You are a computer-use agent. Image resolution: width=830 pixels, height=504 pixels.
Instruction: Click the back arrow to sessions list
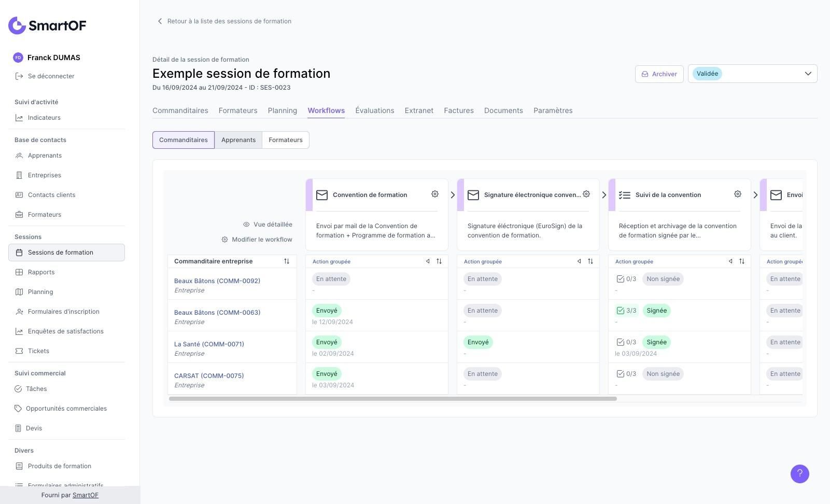[x=160, y=21]
